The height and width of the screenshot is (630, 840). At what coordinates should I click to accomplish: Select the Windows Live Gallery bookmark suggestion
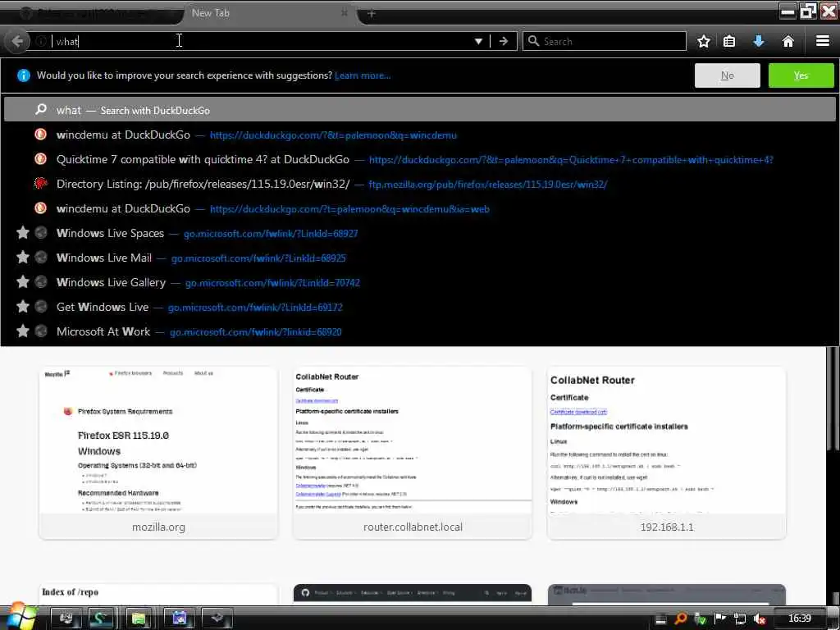coord(420,283)
